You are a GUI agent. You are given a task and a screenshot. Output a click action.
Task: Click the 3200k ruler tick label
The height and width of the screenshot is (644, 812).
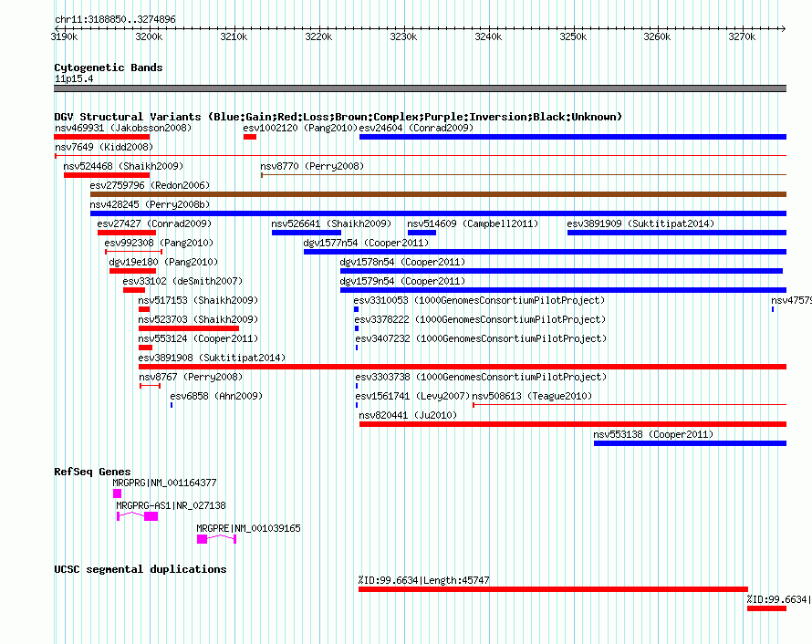coord(149,36)
